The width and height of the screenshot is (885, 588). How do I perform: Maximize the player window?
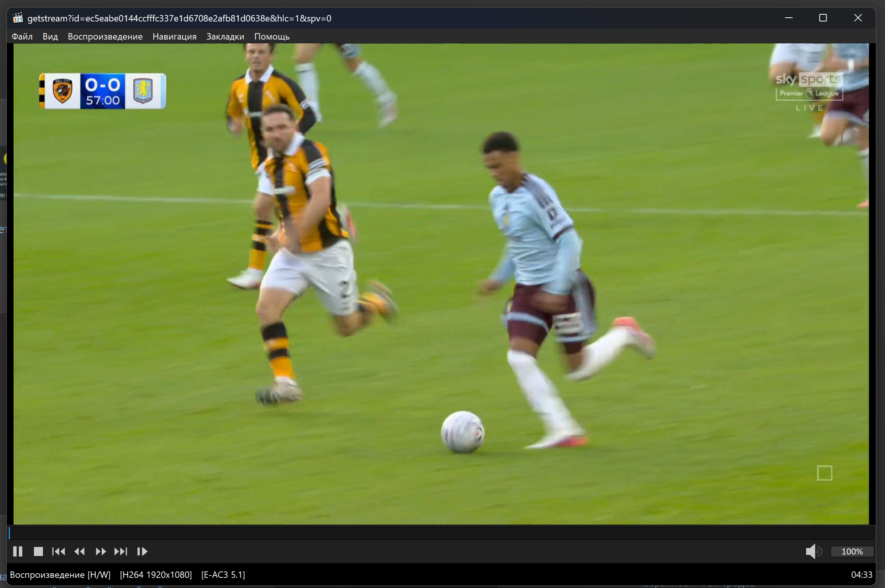pyautogui.click(x=823, y=18)
